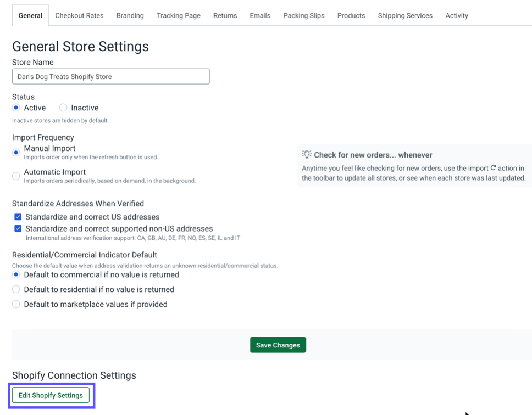
Task: Uncheck standardize non-US addresses
Action: tap(17, 228)
